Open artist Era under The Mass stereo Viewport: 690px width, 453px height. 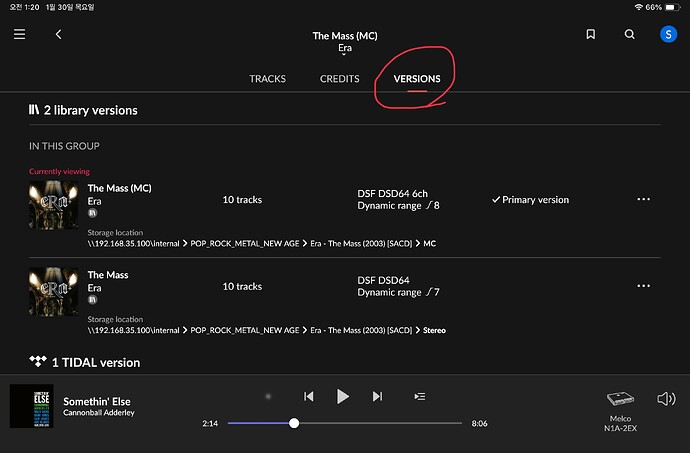click(94, 288)
